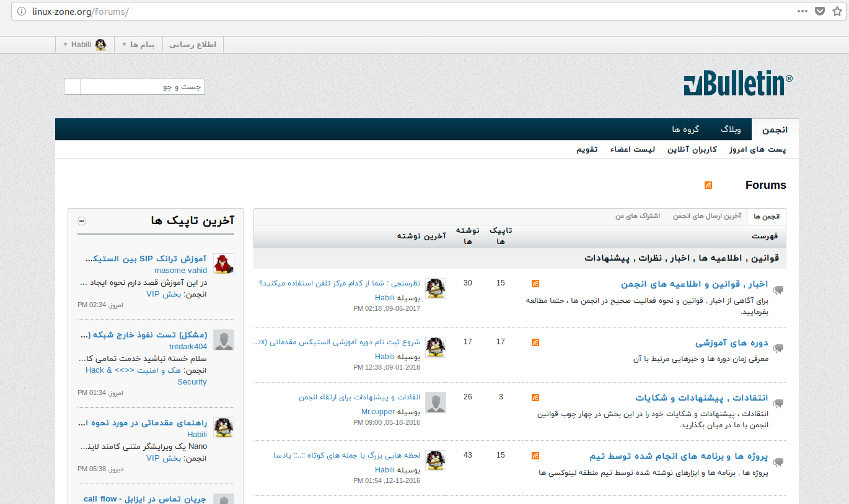Image resolution: width=849 pixels, height=504 pixels.
Task: Click the browser bookmark star icon
Action: (837, 11)
